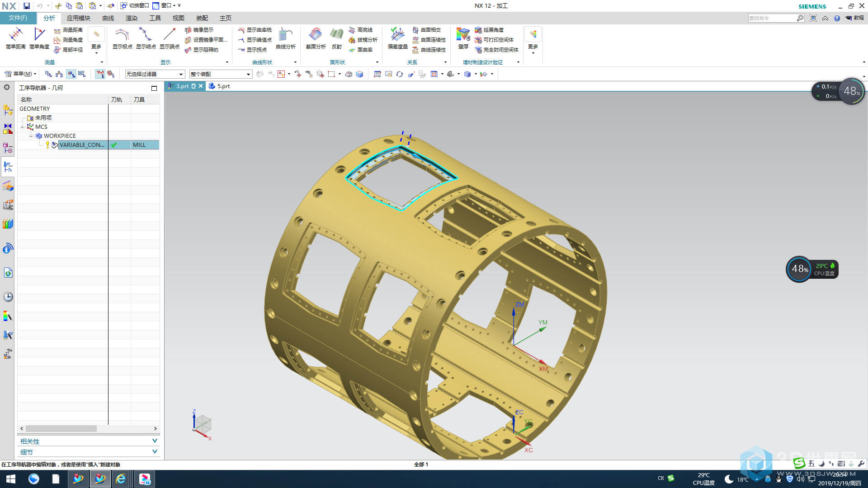Open the 曲线分析 curve analysis tool
Screen dimensions: 868x488
point(286,38)
